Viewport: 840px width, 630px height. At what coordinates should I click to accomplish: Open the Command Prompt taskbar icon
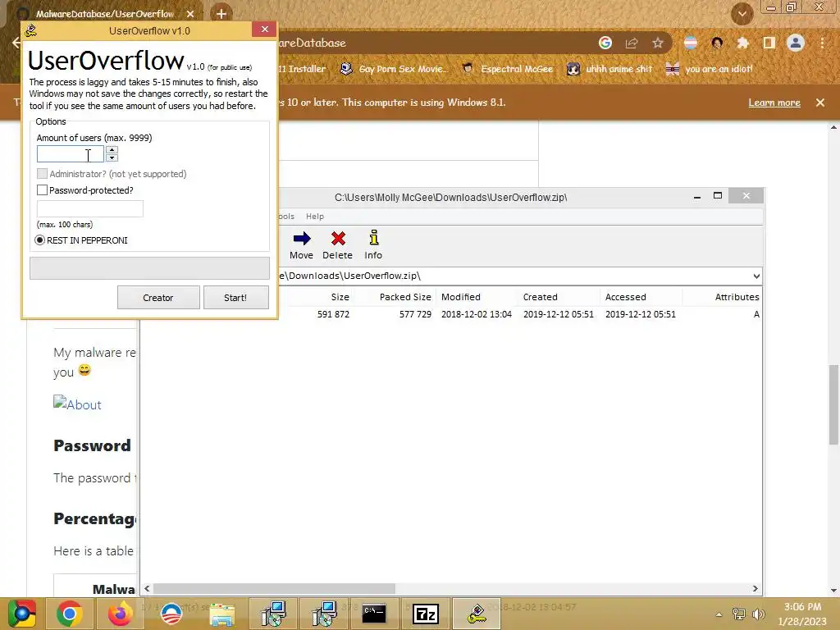374,614
